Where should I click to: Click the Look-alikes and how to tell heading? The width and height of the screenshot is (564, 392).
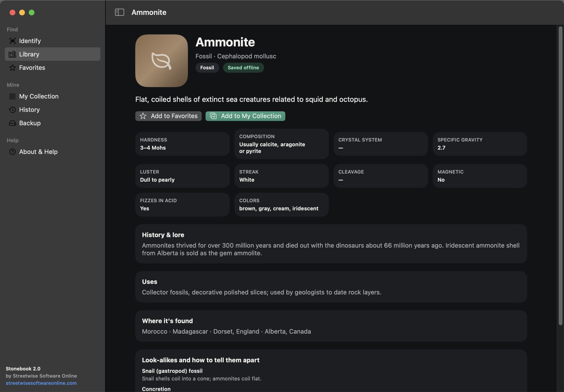pos(201,360)
